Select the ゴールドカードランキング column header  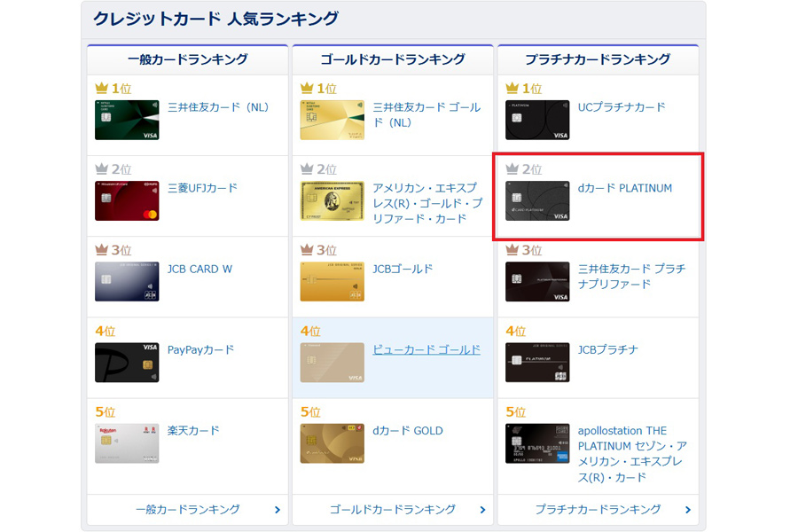click(393, 59)
